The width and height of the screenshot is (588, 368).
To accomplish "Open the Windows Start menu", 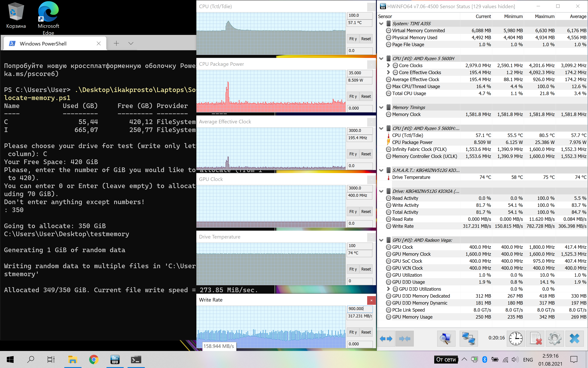I will (x=10, y=359).
